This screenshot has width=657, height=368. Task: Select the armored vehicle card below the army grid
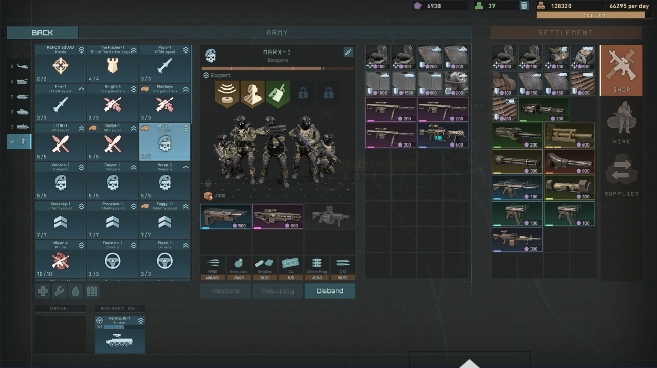tap(120, 334)
